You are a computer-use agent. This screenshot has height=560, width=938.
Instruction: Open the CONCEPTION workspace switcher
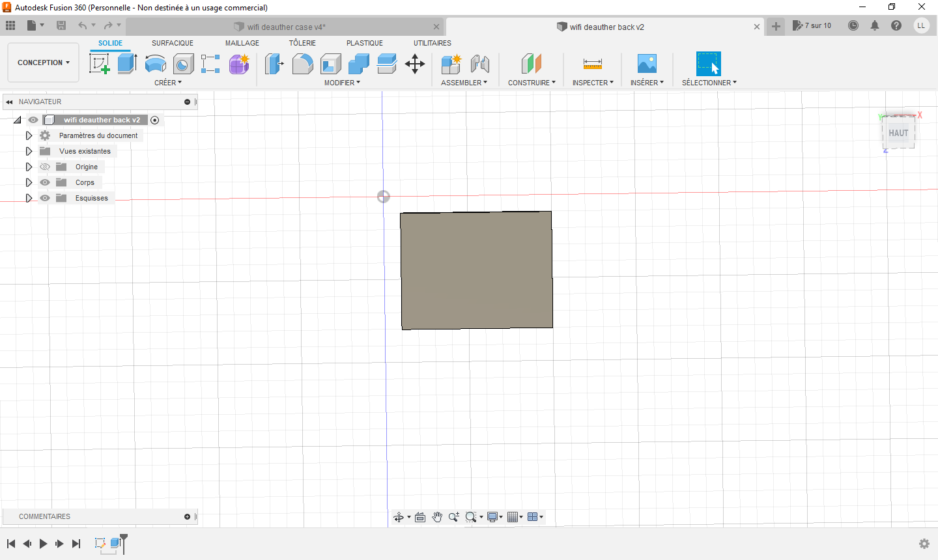pos(43,62)
